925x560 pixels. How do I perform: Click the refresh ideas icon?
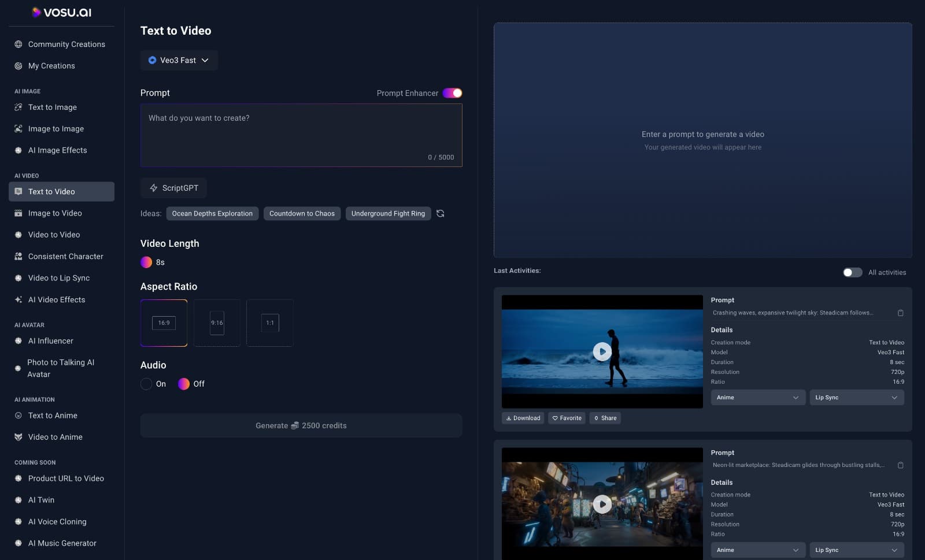point(440,213)
